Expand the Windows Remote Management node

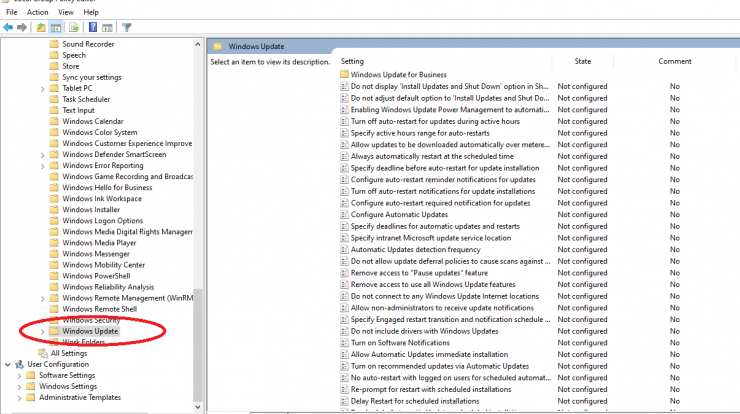[42, 298]
